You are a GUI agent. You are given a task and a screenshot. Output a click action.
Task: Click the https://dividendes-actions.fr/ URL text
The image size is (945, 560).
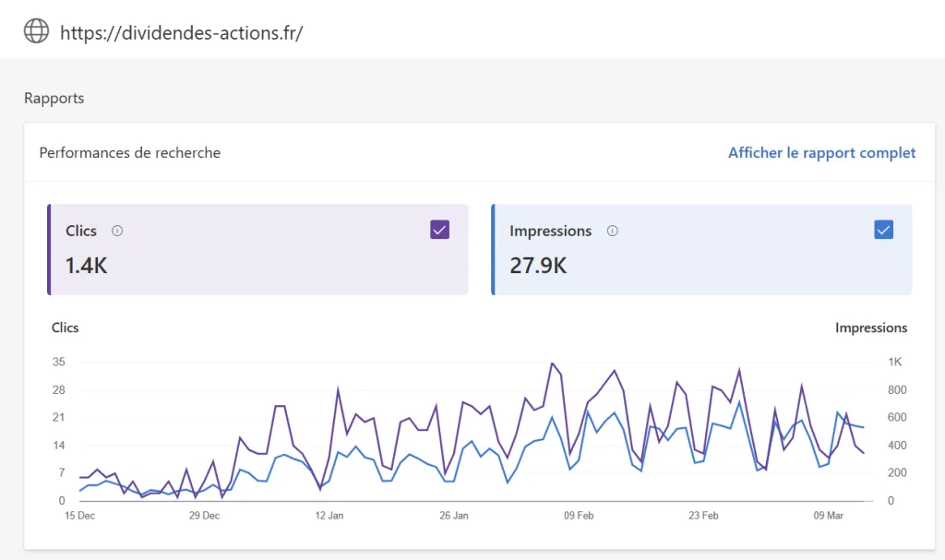tap(182, 32)
